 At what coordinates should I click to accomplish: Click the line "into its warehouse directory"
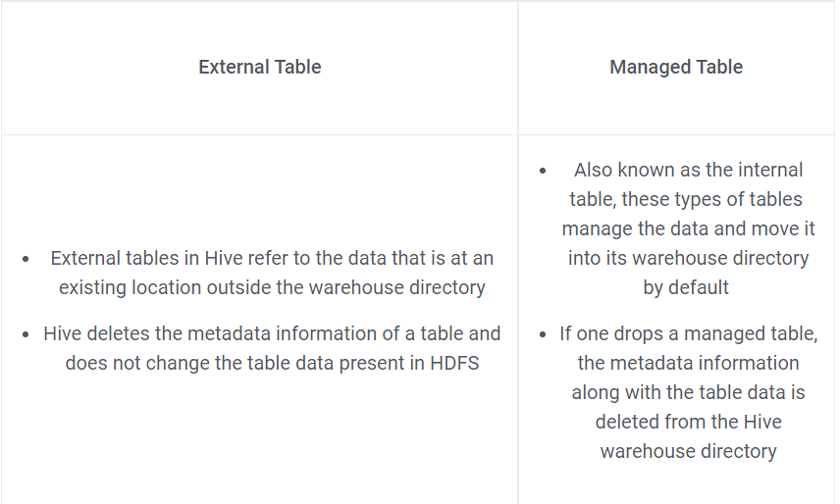[688, 259]
